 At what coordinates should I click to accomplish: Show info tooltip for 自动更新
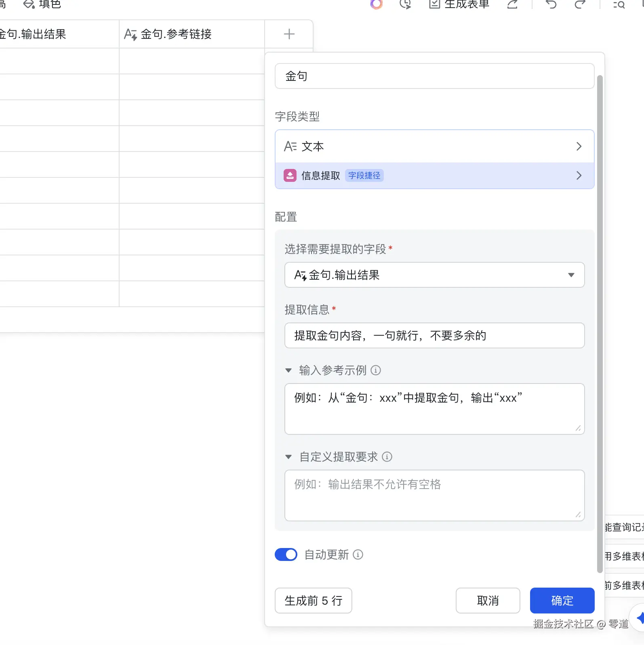(x=358, y=554)
